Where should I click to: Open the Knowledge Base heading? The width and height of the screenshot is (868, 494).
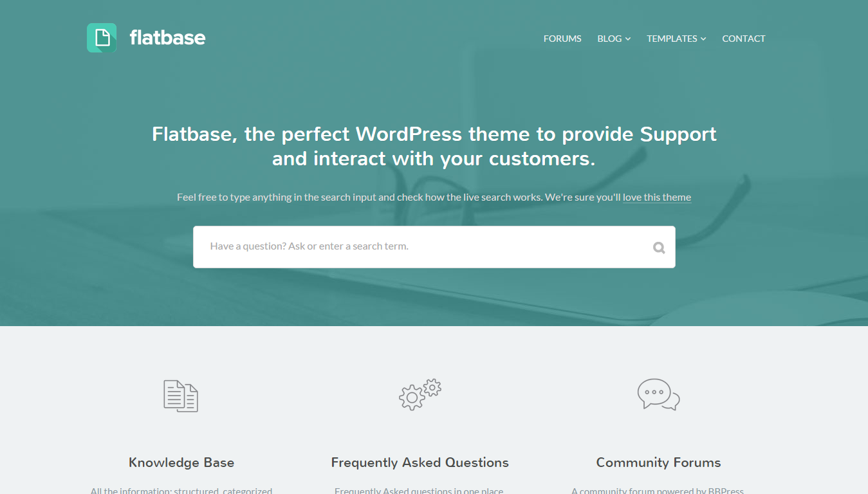coord(181,462)
